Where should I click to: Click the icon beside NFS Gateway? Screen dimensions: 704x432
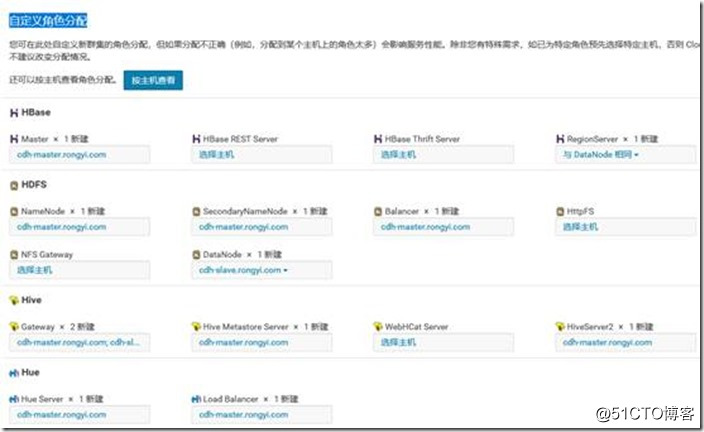coord(14,255)
